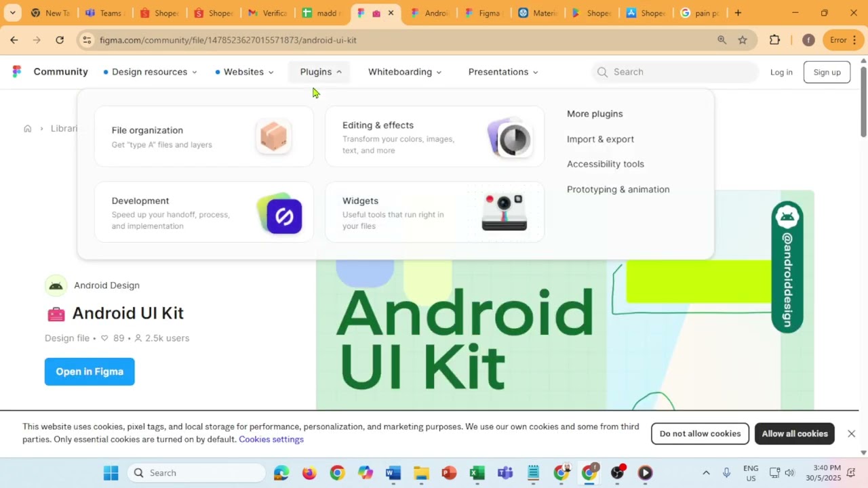Switch to the Teams browser tab
The image size is (868, 488).
pyautogui.click(x=104, y=13)
